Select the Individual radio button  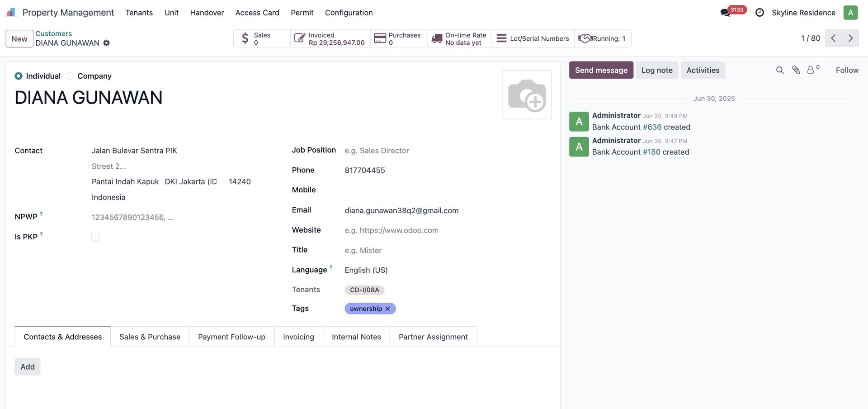19,76
